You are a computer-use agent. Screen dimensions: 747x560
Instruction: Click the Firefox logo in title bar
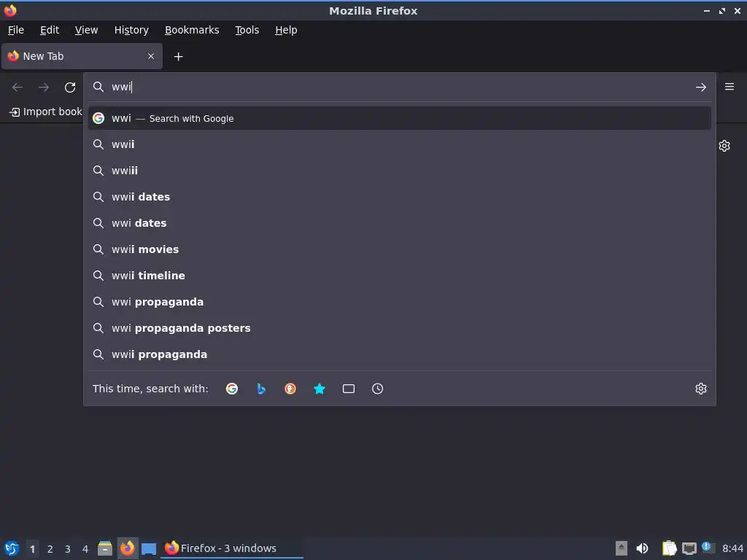[10, 10]
